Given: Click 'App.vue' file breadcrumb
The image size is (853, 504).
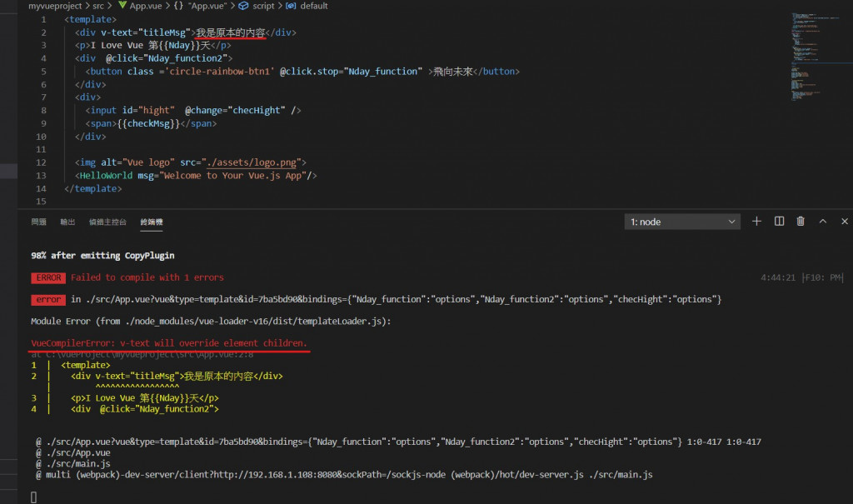Looking at the screenshot, I should pyautogui.click(x=145, y=6).
